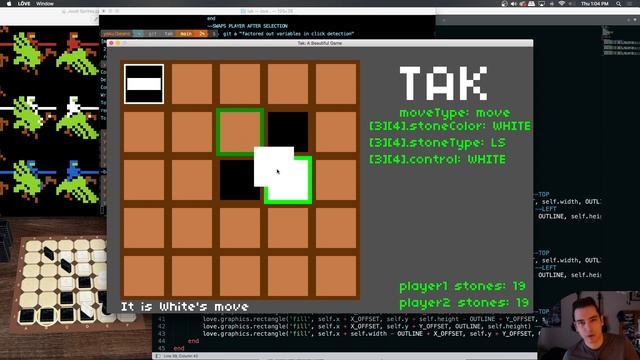
Task: Click the second row second column empty square
Action: (x=192, y=132)
